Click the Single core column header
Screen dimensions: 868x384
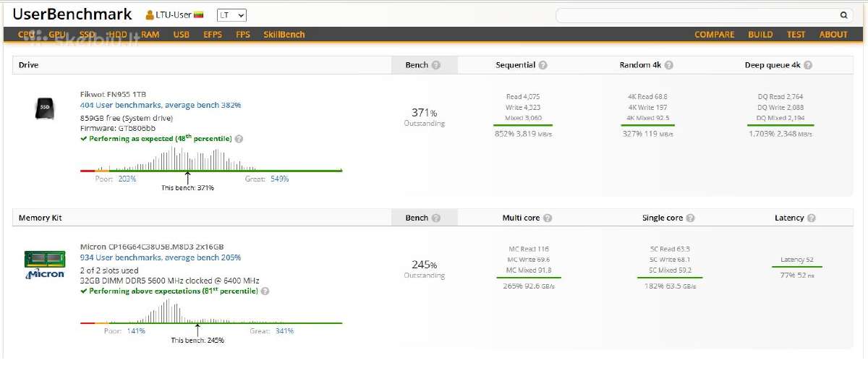click(663, 218)
